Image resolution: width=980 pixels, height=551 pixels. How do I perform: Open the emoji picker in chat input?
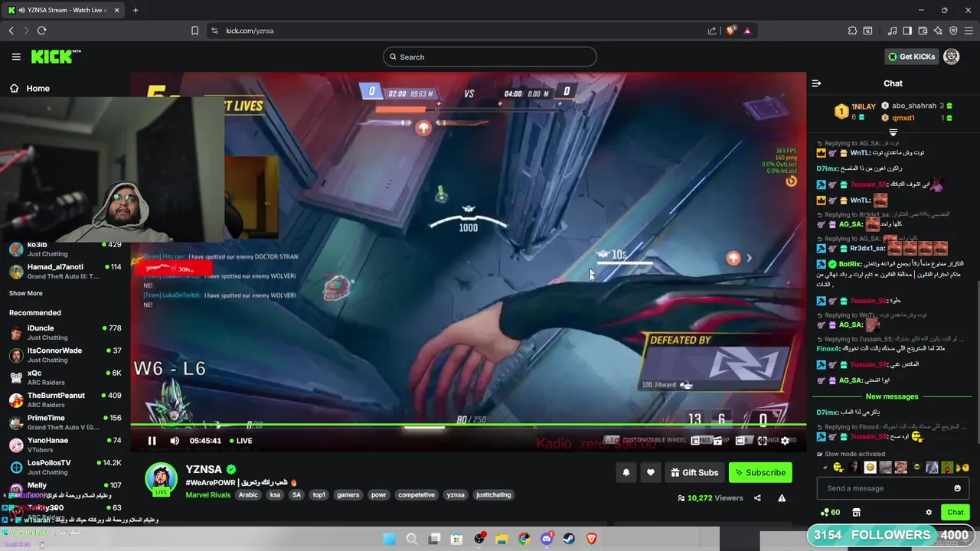[957, 488]
